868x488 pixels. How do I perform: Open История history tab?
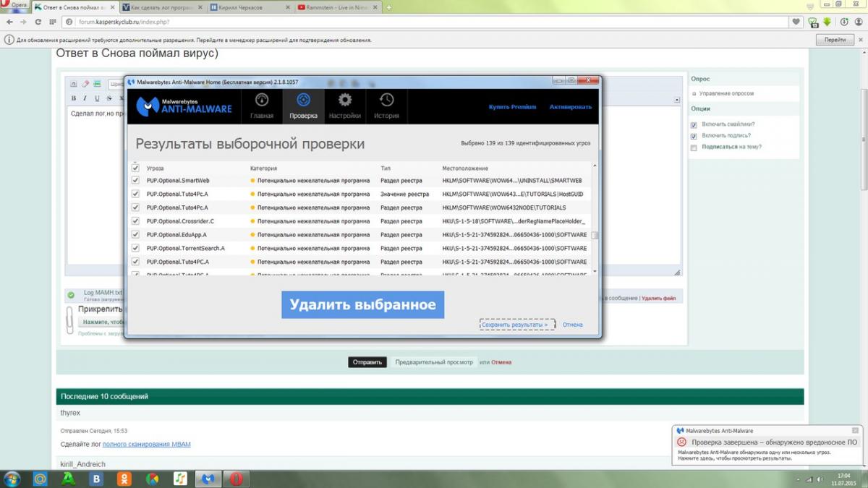pyautogui.click(x=387, y=106)
